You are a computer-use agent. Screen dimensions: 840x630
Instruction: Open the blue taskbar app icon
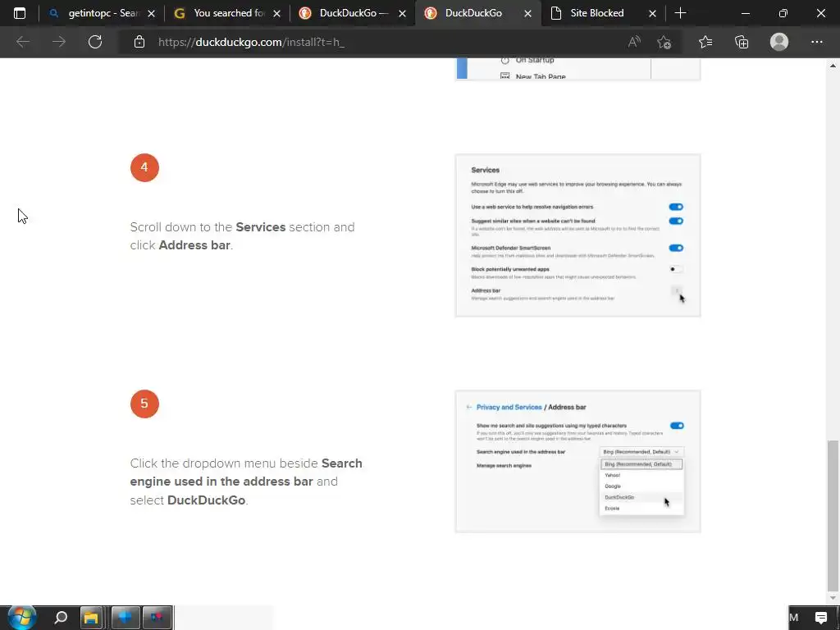pyautogui.click(x=126, y=618)
